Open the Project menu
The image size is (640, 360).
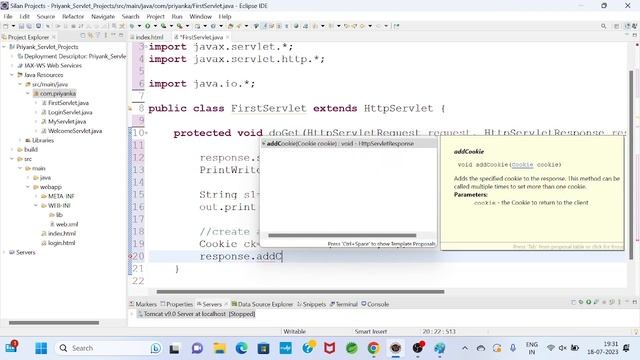tap(155, 16)
